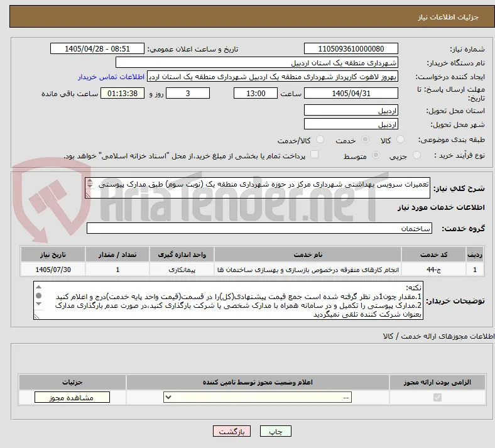Click the الزامی بودن ارائه مجوز header
The height and width of the screenshot is (448, 495).
point(437,382)
